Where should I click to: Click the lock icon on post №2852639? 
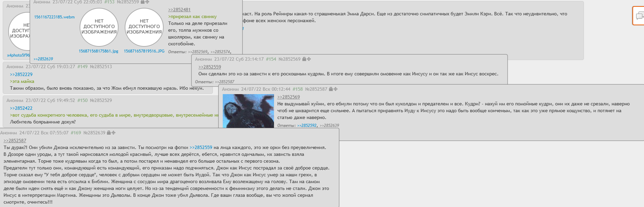109,133
